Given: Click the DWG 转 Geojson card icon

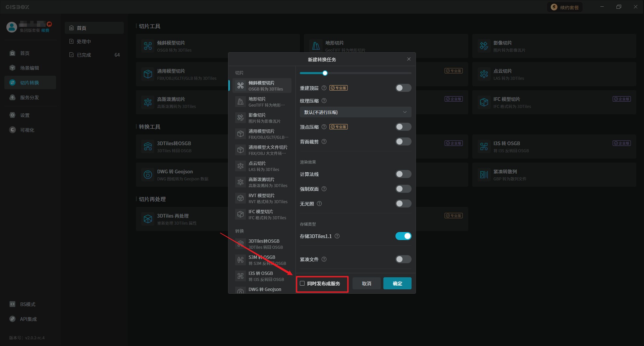Looking at the screenshot, I should pos(148,175).
